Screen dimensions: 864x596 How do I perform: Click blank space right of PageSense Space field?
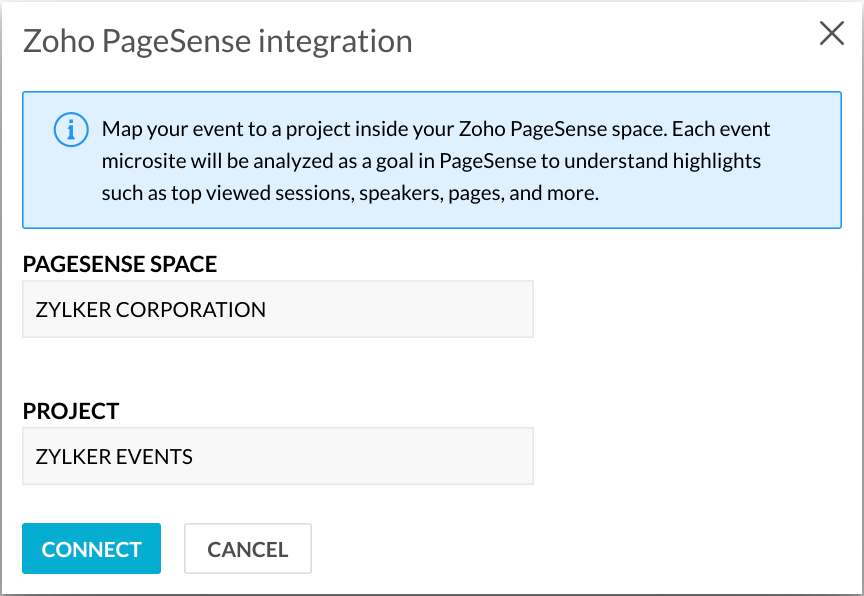[690, 309]
